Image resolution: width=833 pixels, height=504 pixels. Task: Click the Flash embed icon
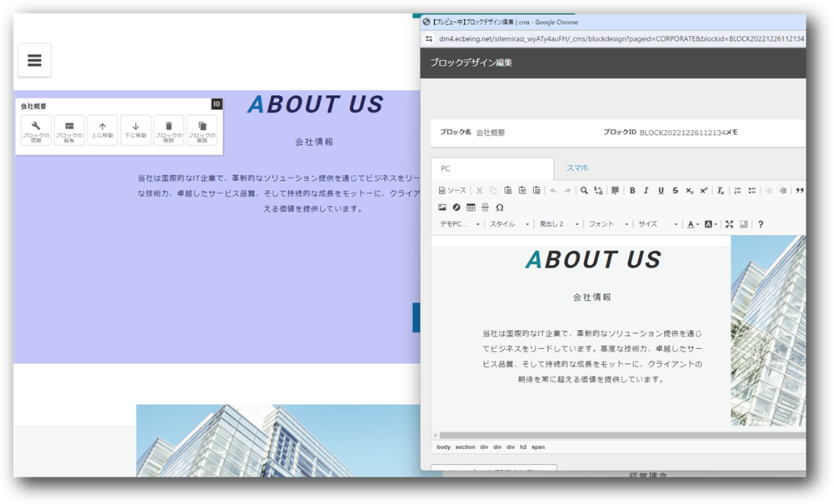click(456, 207)
